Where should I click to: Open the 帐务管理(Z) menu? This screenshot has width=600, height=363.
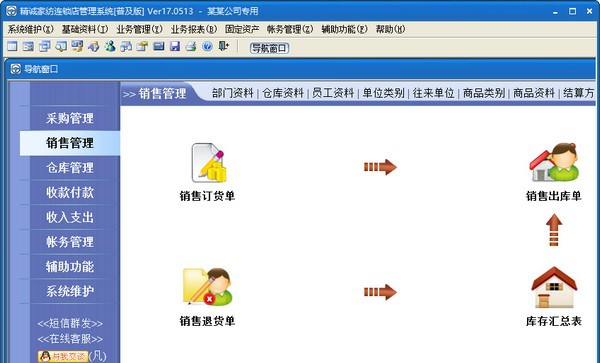[x=290, y=29]
